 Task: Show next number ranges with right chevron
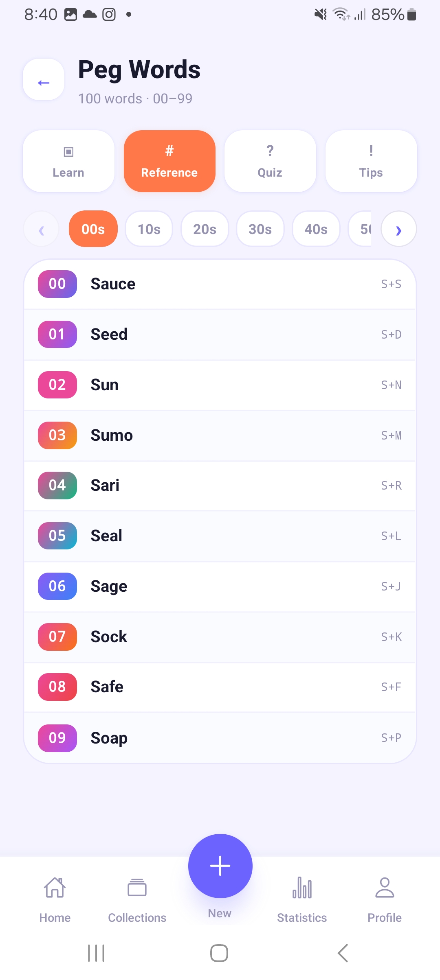399,229
